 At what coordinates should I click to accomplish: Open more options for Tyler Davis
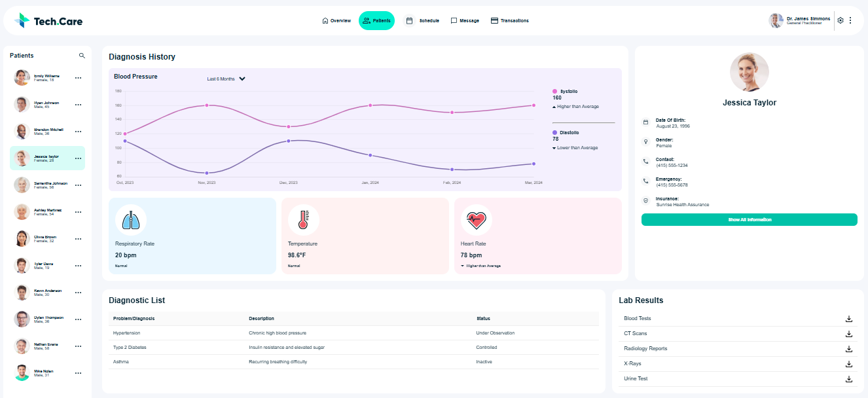click(x=79, y=266)
